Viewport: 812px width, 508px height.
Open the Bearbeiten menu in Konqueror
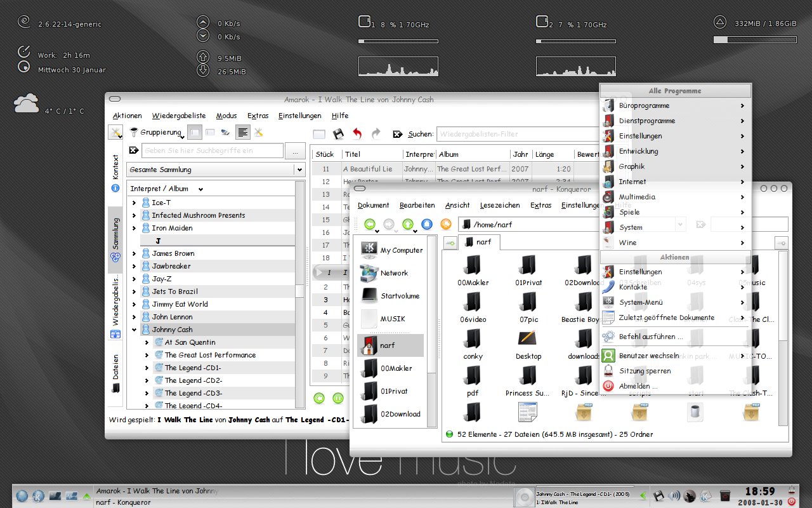[x=417, y=205]
